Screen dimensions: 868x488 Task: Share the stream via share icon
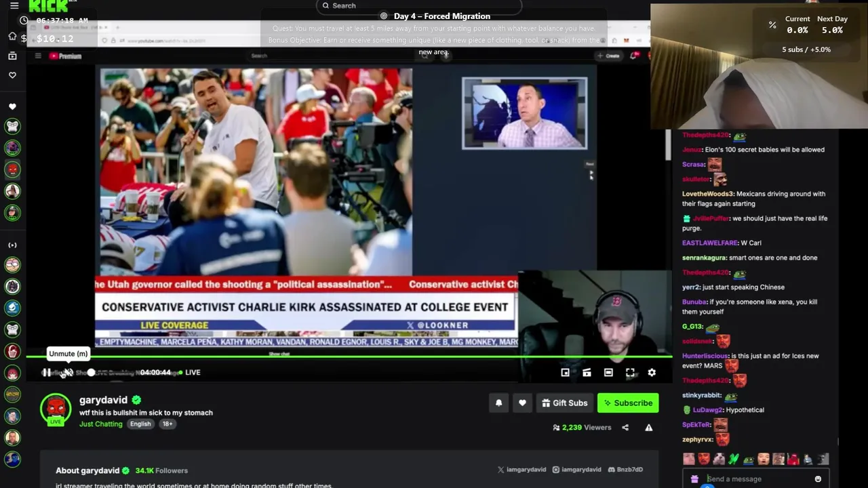[625, 427]
